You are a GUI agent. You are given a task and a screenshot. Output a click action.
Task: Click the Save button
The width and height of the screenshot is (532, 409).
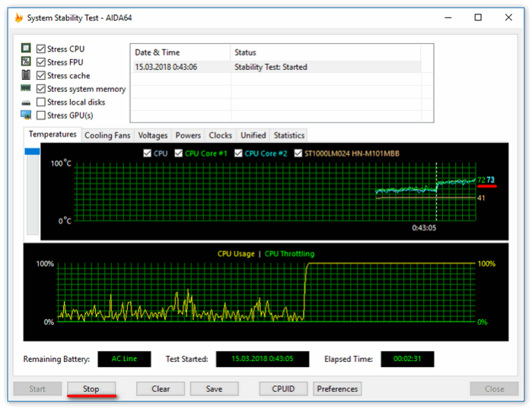[x=214, y=388]
